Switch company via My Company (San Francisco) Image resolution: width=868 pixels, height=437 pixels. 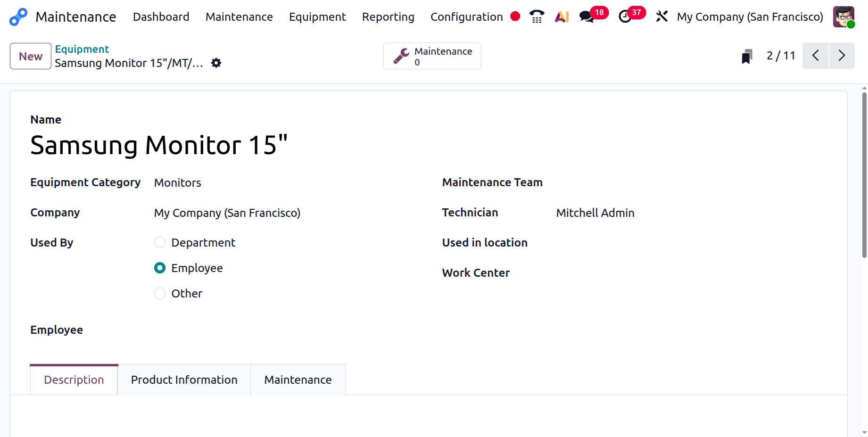750,17
